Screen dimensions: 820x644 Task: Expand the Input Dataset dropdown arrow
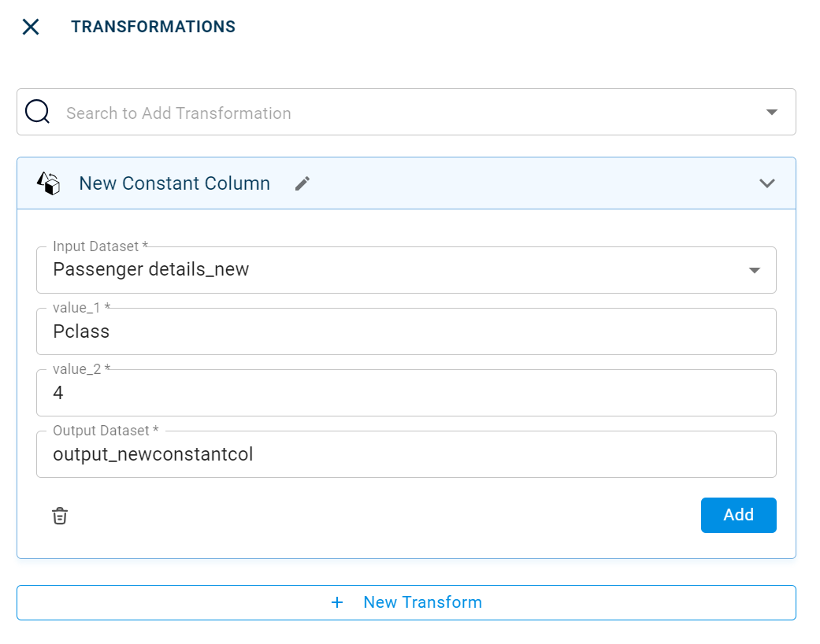pos(754,270)
